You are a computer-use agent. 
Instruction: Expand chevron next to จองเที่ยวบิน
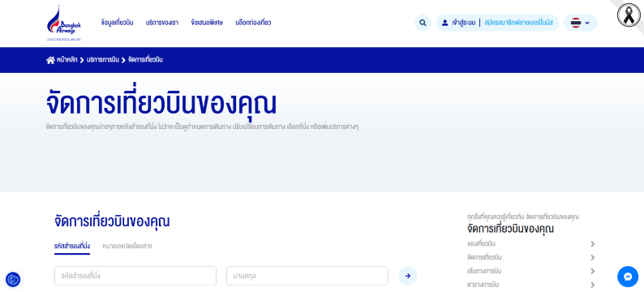point(593,244)
